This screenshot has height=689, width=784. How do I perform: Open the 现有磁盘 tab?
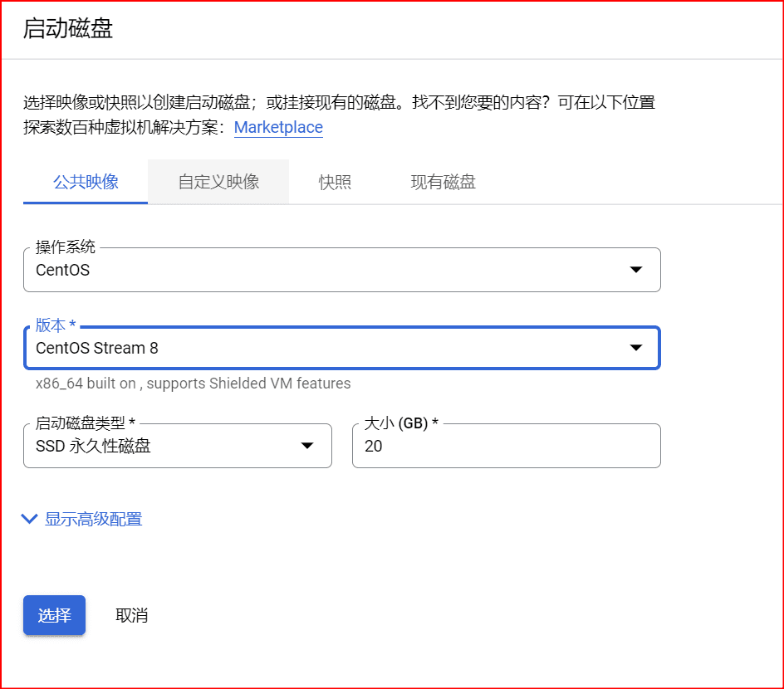click(x=442, y=182)
